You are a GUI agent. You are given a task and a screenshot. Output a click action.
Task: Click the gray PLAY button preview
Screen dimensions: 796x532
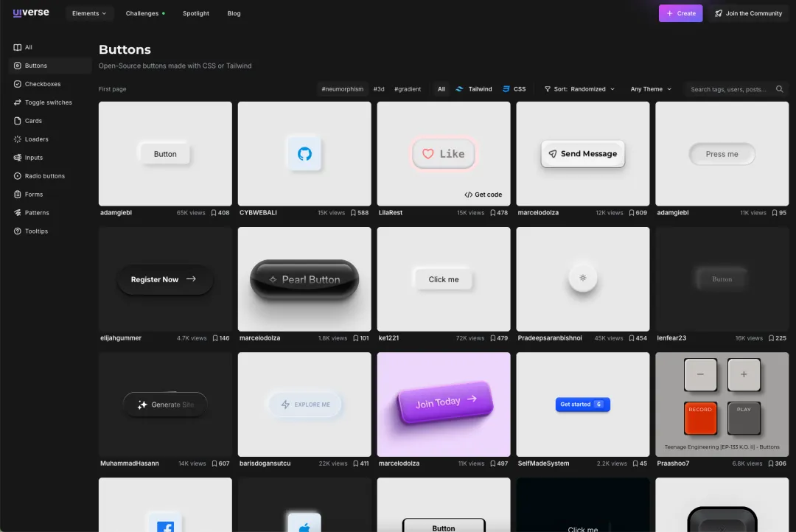coord(744,418)
